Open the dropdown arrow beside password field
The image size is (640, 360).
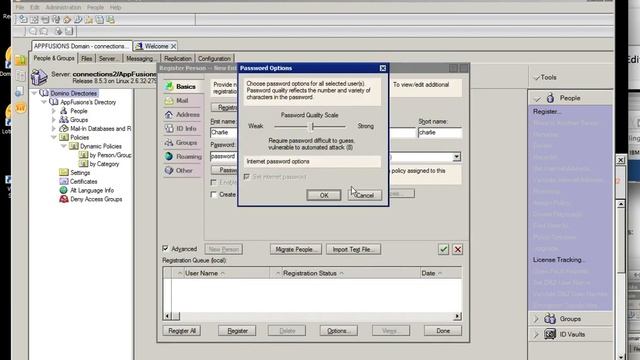456,157
